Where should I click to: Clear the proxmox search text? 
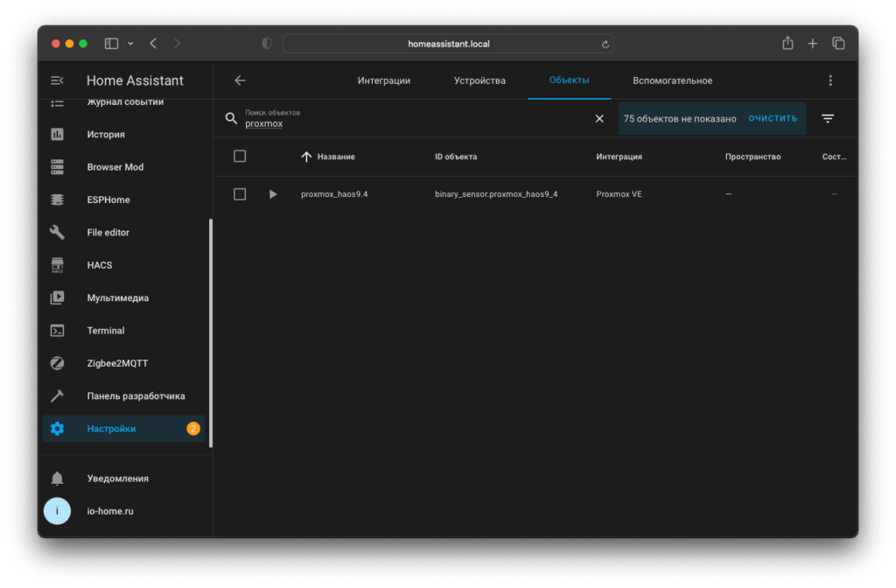(x=599, y=118)
